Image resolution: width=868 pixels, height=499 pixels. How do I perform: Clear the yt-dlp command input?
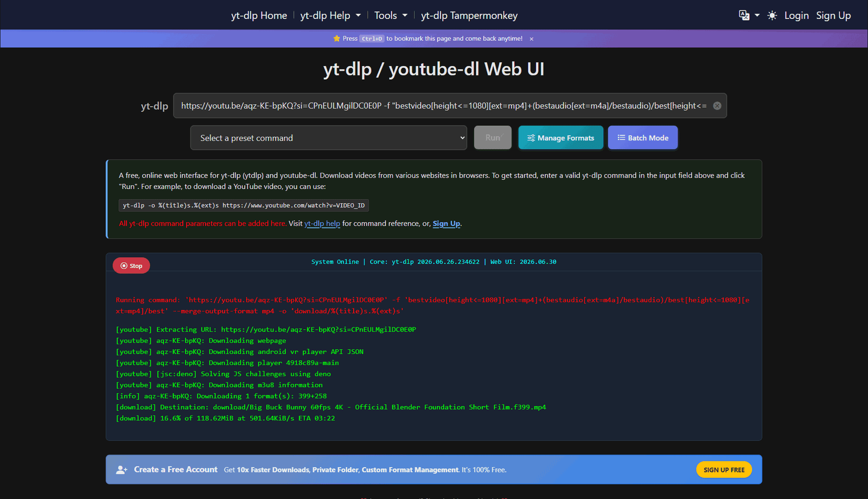(x=717, y=106)
